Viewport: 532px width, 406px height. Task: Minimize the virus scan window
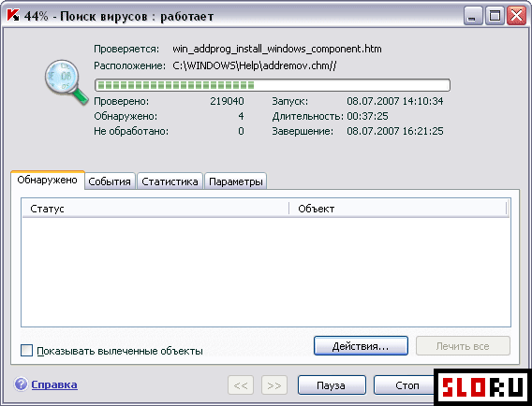(x=473, y=16)
